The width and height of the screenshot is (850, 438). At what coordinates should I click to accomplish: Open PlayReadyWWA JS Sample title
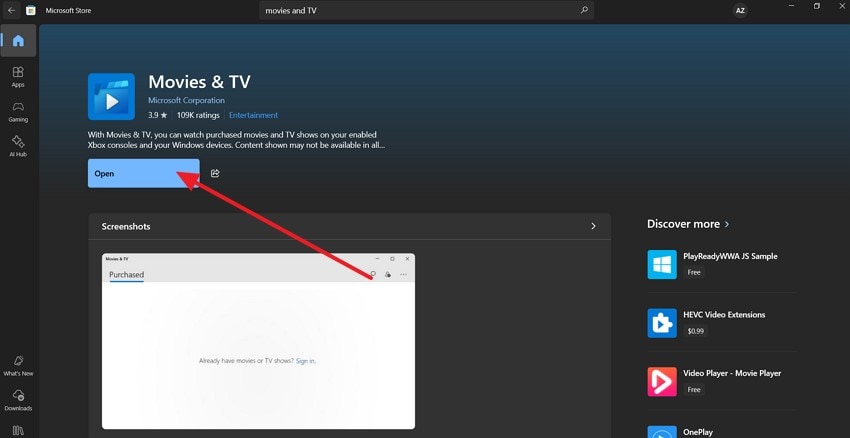(730, 256)
